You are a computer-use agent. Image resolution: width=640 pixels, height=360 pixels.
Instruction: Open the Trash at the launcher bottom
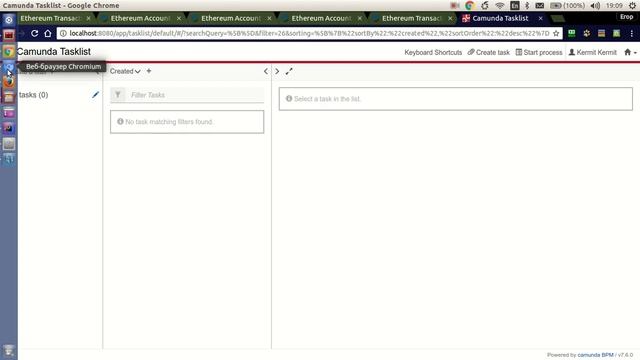click(9, 350)
